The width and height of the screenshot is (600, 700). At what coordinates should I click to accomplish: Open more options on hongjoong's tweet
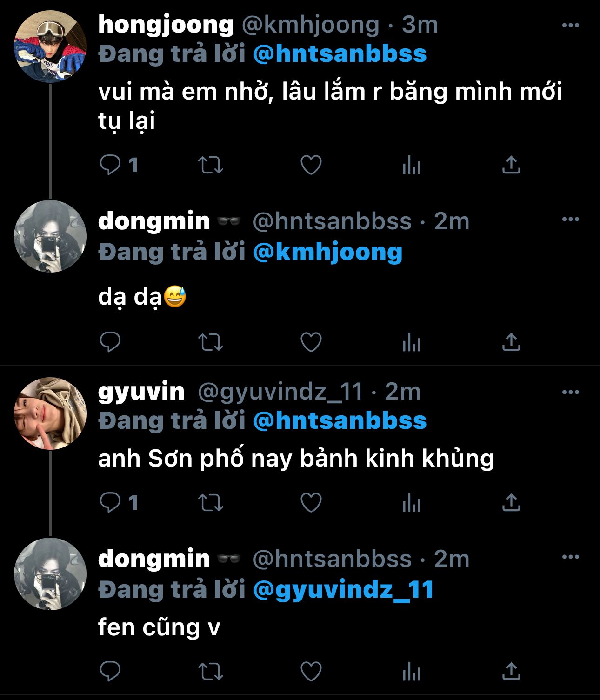570,25
